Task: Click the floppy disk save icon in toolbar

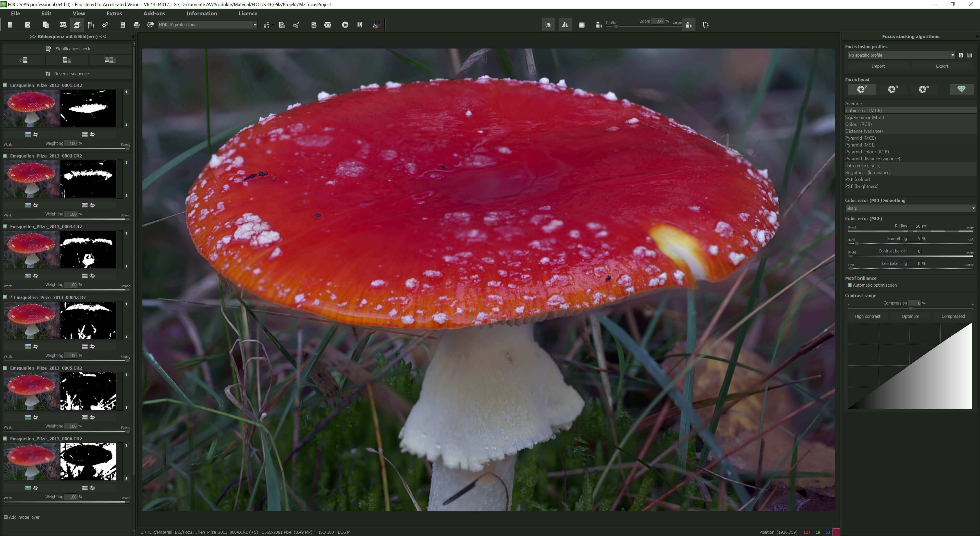Action: (122, 25)
